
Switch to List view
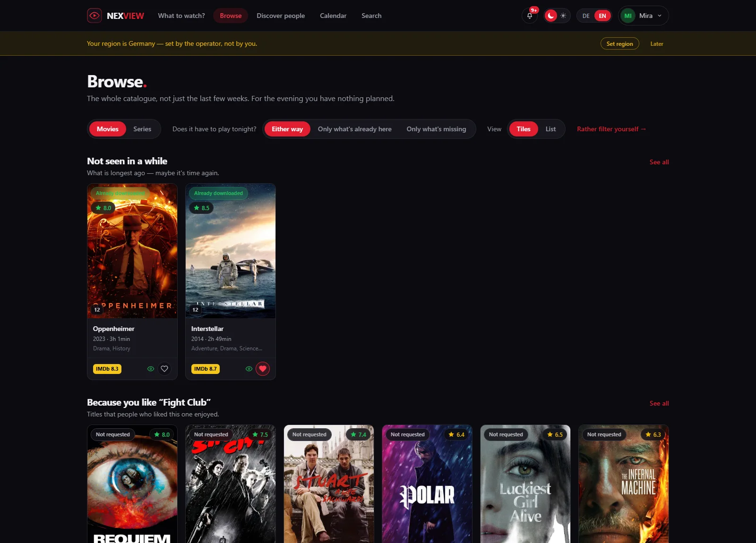[550, 129]
